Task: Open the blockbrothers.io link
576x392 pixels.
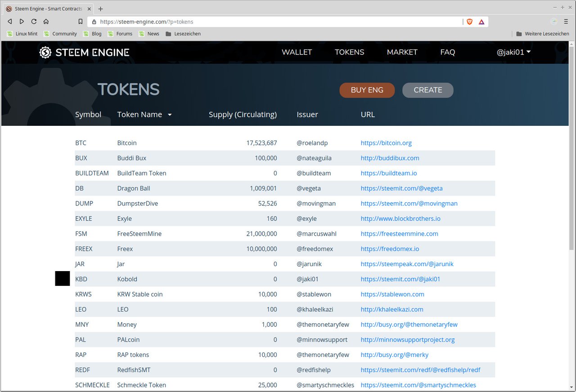Action: click(x=400, y=218)
